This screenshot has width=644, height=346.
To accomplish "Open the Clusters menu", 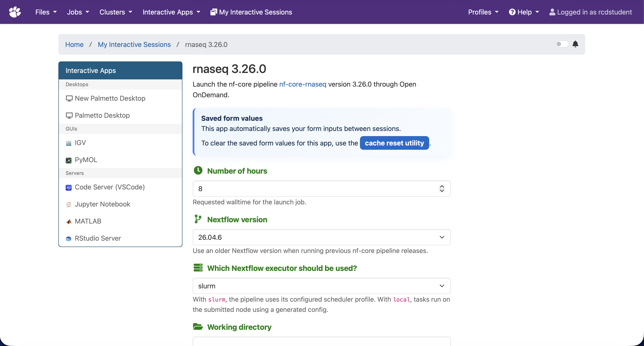I will [116, 12].
